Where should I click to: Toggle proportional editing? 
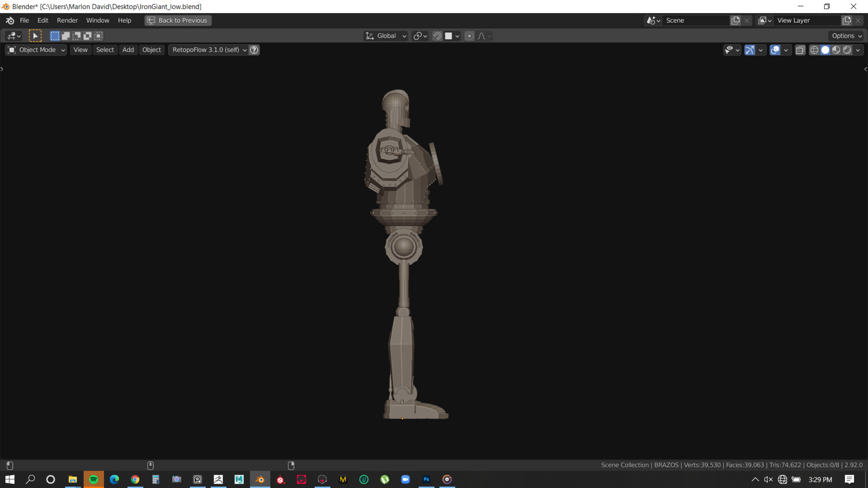pyautogui.click(x=469, y=36)
